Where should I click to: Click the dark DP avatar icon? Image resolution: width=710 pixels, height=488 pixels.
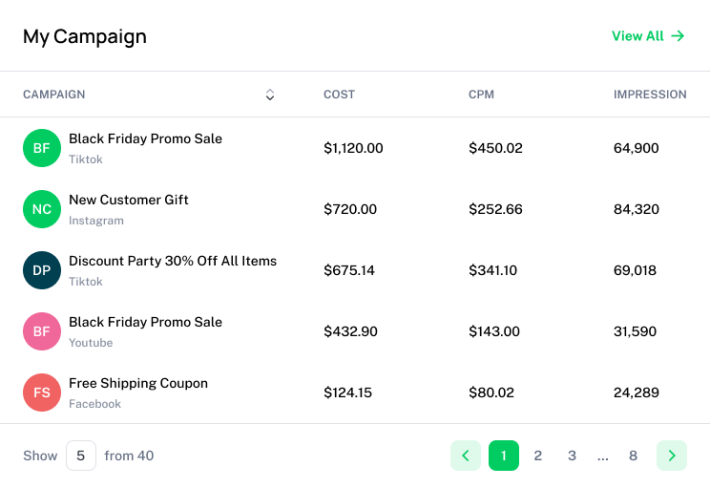[x=42, y=270]
